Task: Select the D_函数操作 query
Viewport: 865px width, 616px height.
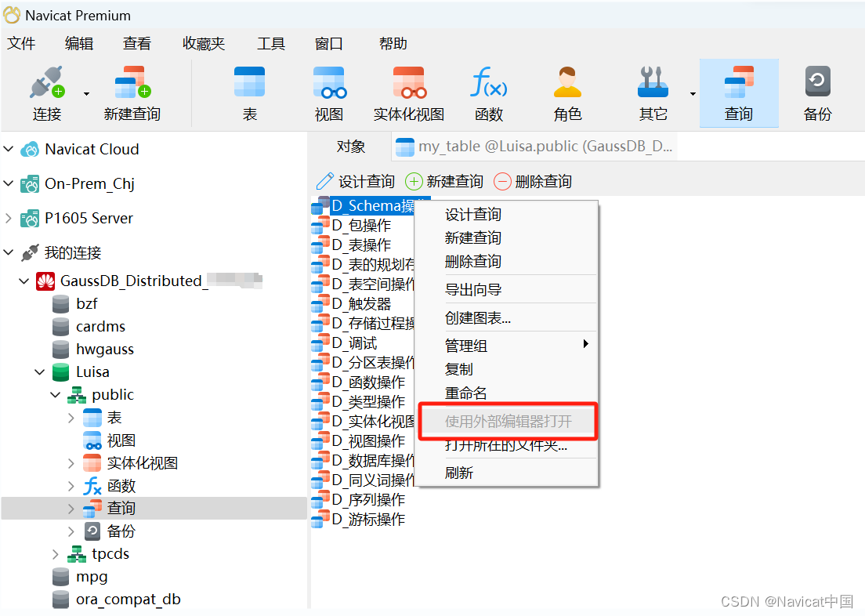Action: 368,382
